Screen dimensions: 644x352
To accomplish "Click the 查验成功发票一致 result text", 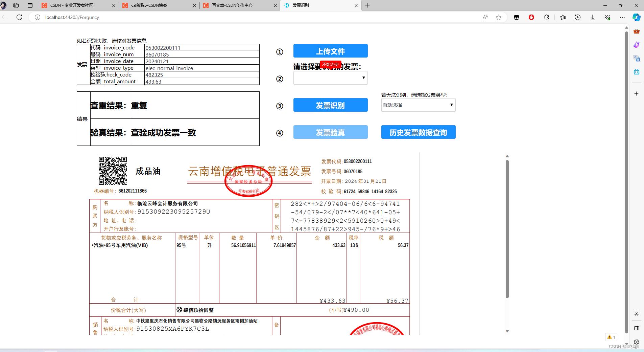I will (x=164, y=133).
